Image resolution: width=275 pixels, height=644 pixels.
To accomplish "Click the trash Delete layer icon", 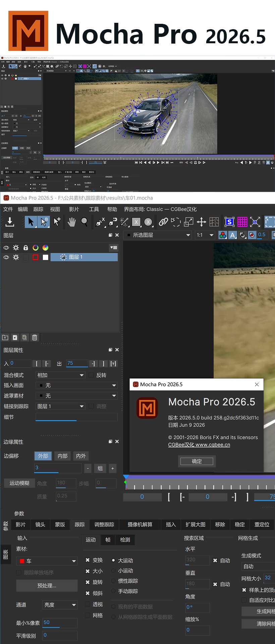I will (34, 337).
